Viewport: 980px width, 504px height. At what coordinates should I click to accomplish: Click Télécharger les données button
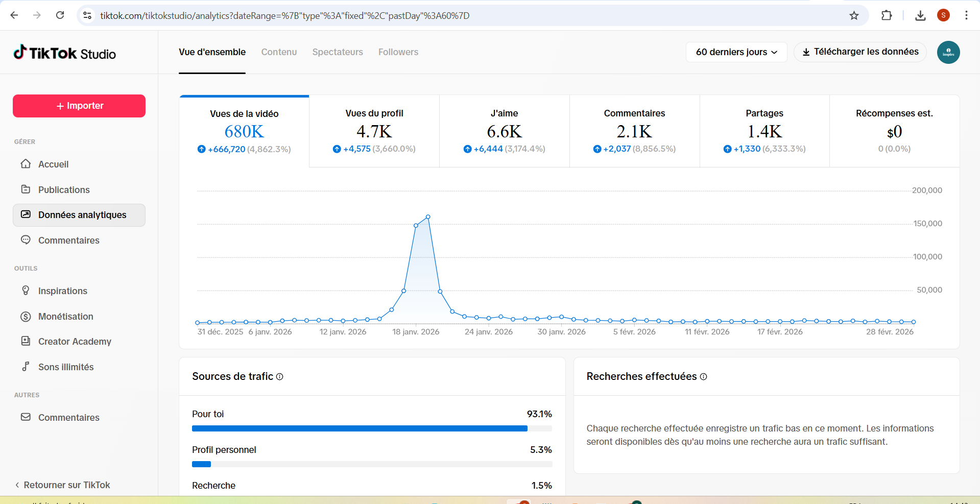pos(860,52)
